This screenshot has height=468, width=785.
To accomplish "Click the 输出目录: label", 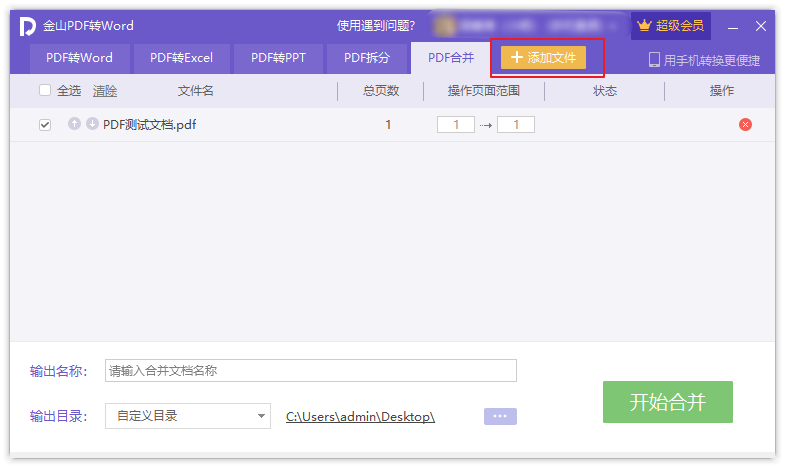I will pos(59,416).
